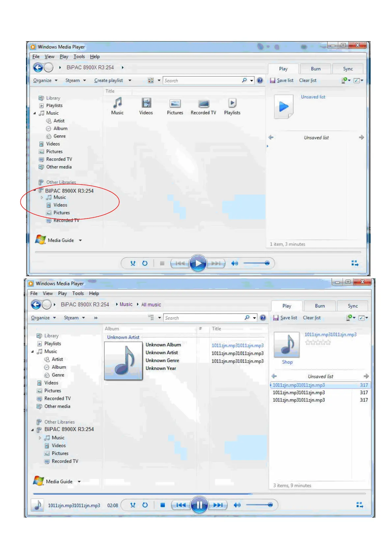
Task: Stop playback in lower window
Action: pos(162,505)
